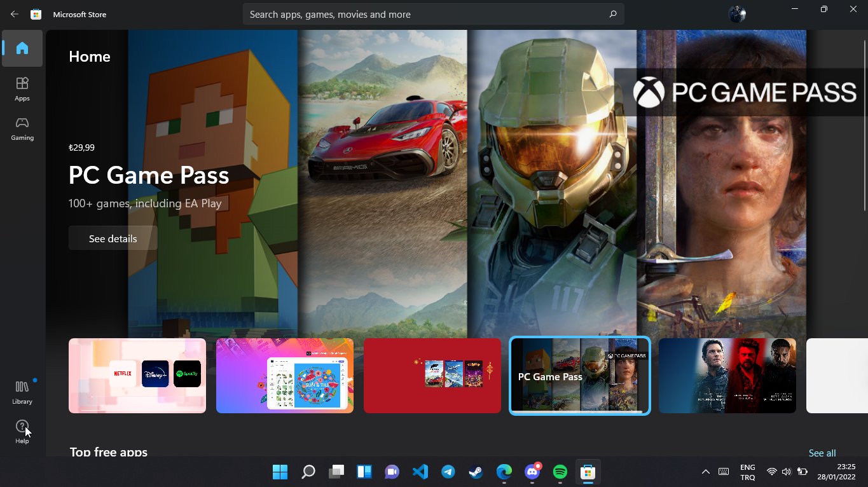Open Telegram from the taskbar
868x487 pixels.
click(448, 472)
